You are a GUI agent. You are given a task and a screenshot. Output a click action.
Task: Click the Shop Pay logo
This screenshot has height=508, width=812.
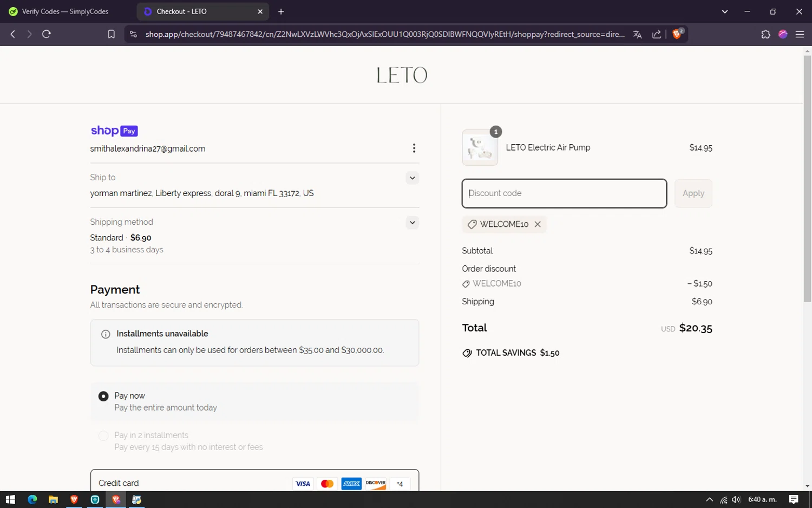pos(114,131)
